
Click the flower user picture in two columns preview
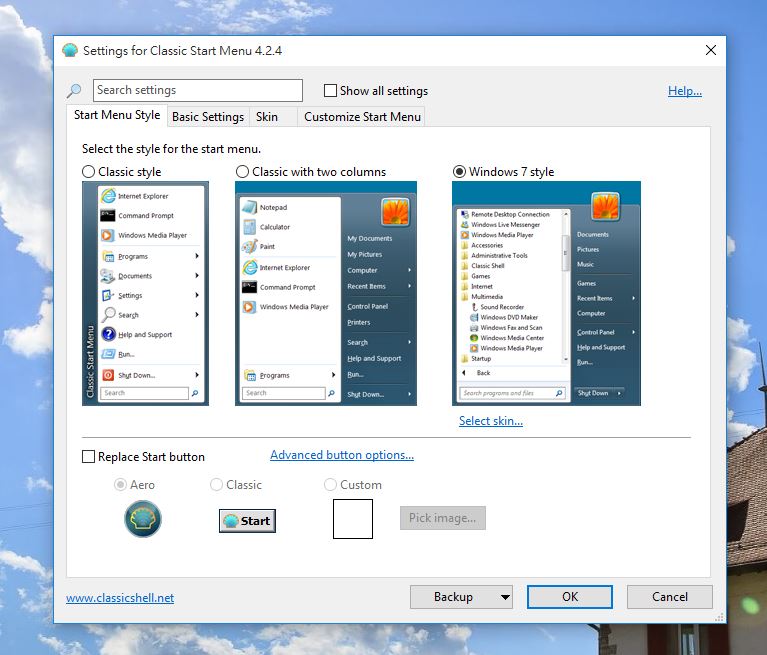[395, 212]
